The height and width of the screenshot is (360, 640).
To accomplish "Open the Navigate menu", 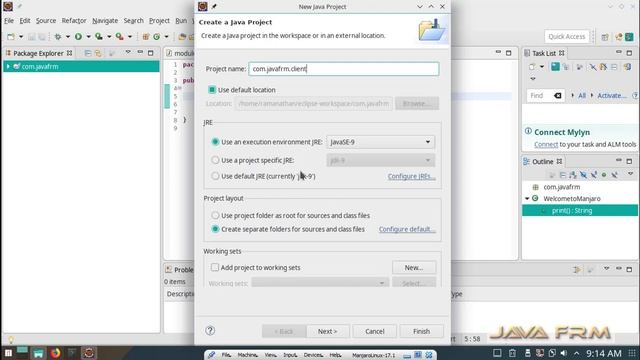I will 105,20.
